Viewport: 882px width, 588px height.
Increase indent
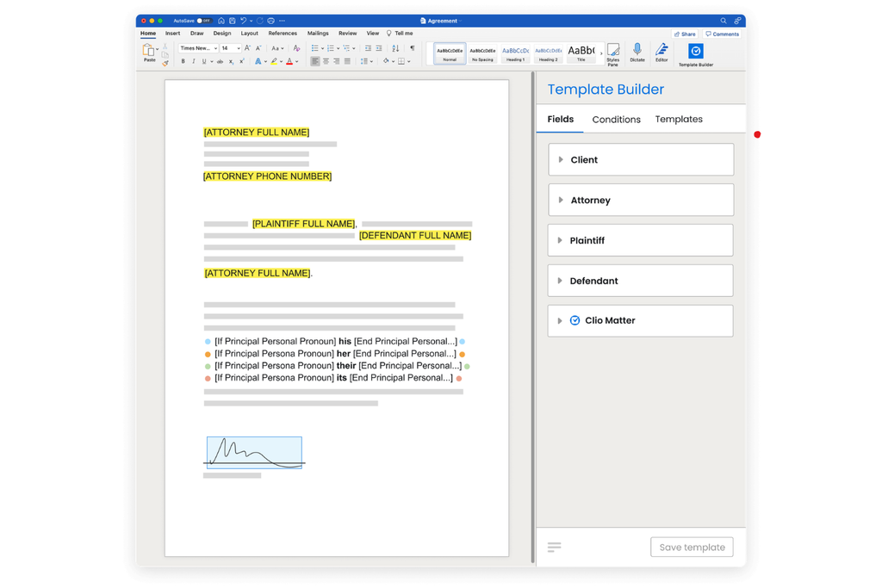coord(379,48)
